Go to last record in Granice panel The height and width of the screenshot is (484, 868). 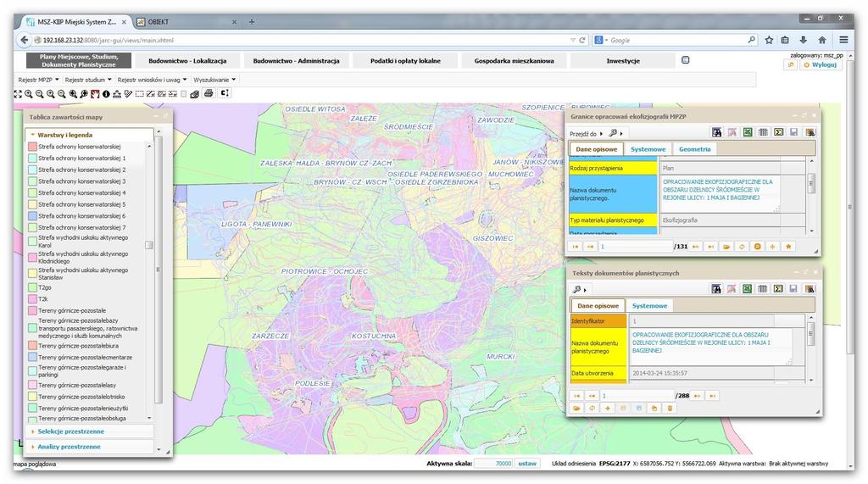[x=711, y=247]
